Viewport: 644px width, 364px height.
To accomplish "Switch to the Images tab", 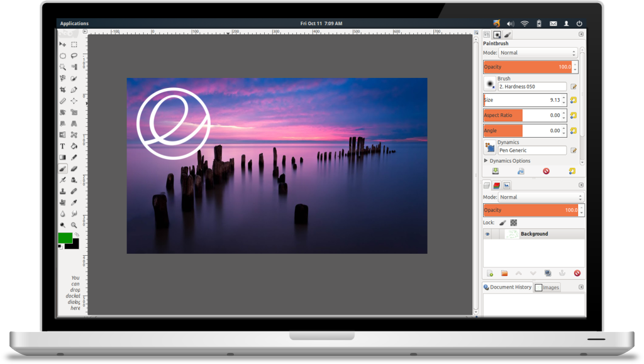I will click(x=547, y=287).
